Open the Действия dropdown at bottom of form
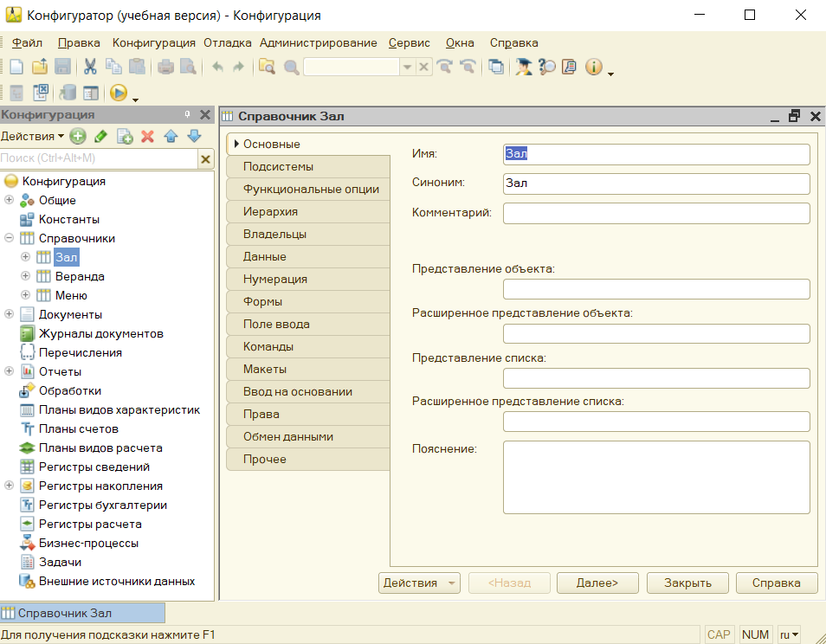The height and width of the screenshot is (644, 826). [x=419, y=583]
